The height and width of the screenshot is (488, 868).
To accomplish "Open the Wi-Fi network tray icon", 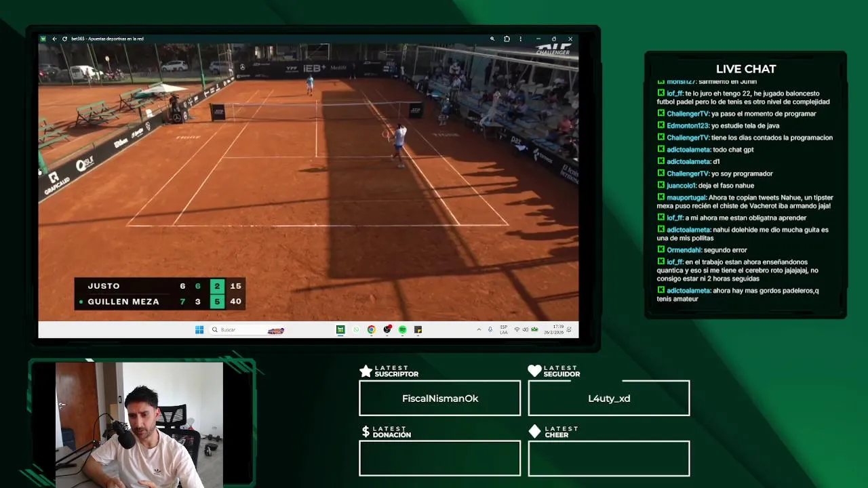I will click(517, 329).
